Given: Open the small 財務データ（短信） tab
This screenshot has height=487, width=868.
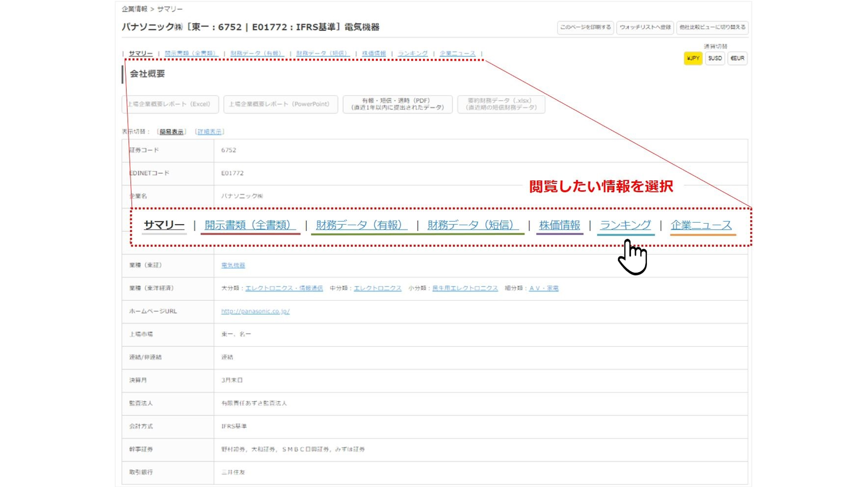Looking at the screenshot, I should tap(323, 53).
